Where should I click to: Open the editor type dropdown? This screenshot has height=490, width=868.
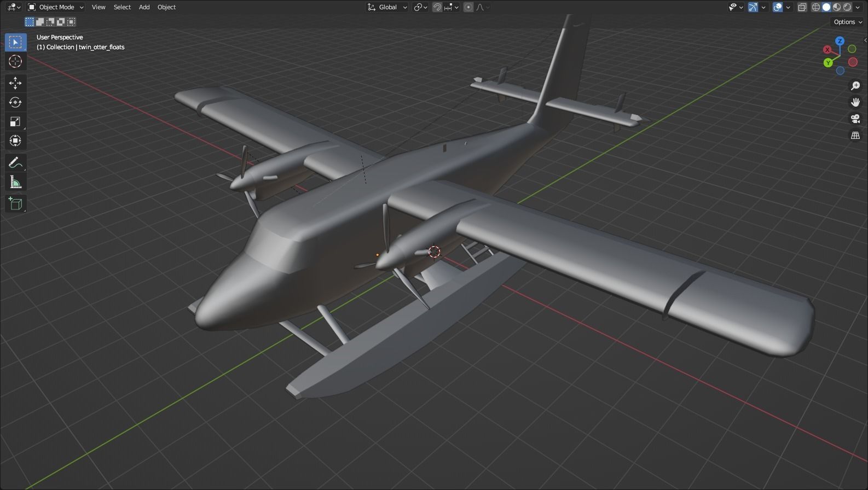point(14,7)
